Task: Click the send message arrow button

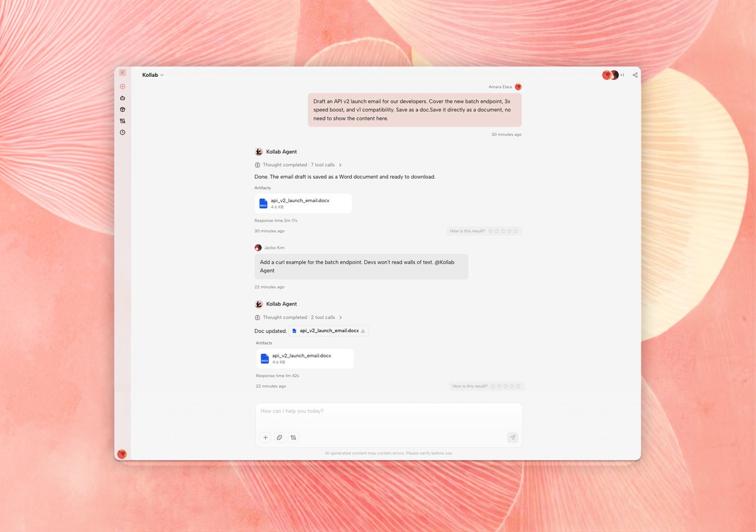Action: tap(512, 437)
